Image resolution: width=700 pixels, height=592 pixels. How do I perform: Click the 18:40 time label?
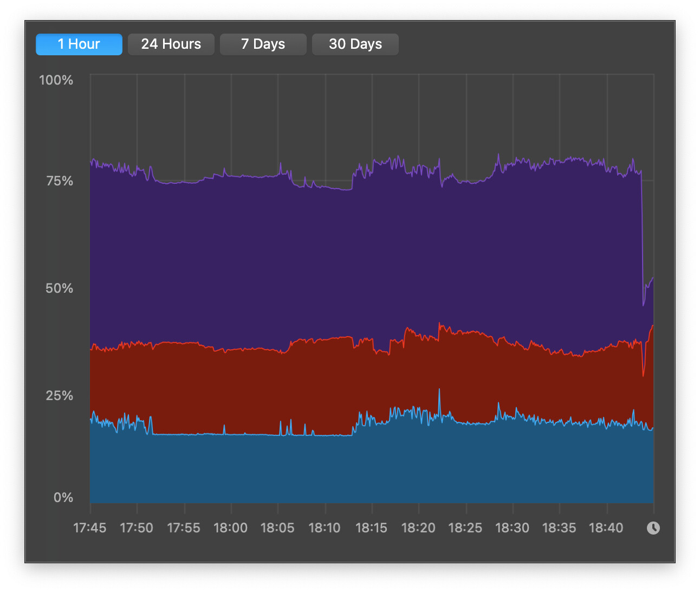click(606, 528)
